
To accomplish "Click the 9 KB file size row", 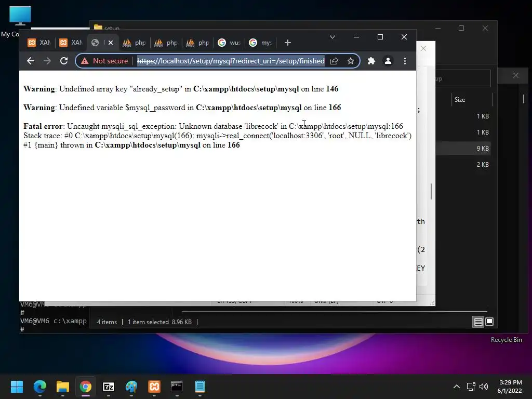I will [x=483, y=149].
